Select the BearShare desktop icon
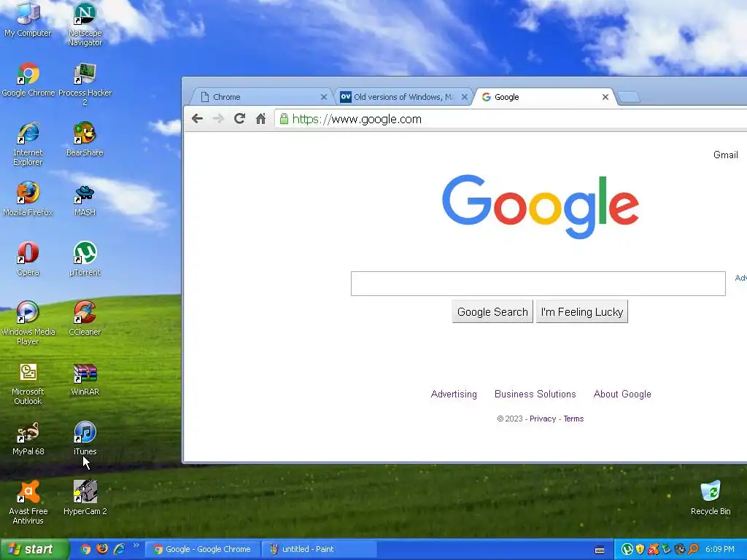 (85, 139)
